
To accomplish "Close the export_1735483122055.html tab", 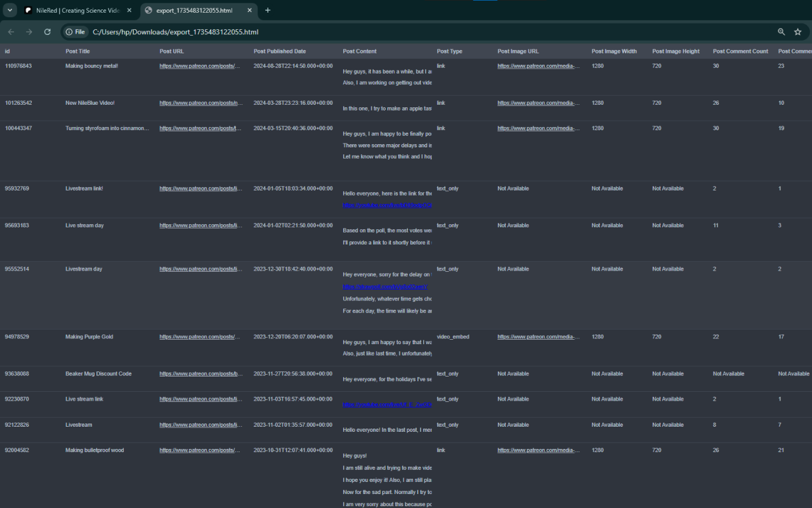I will coord(250,10).
